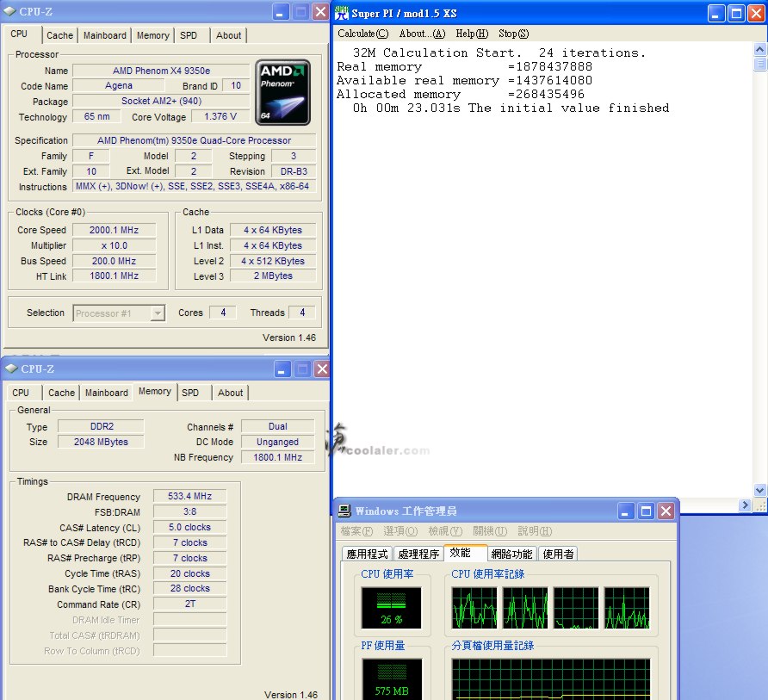Select CPU tab in top CPU-Z
The image size is (768, 700).
coord(19,34)
